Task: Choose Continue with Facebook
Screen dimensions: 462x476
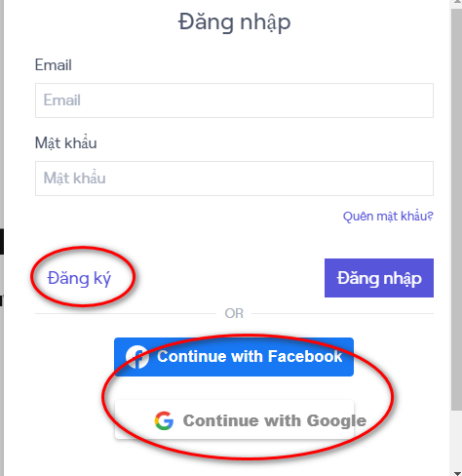Action: (x=234, y=357)
